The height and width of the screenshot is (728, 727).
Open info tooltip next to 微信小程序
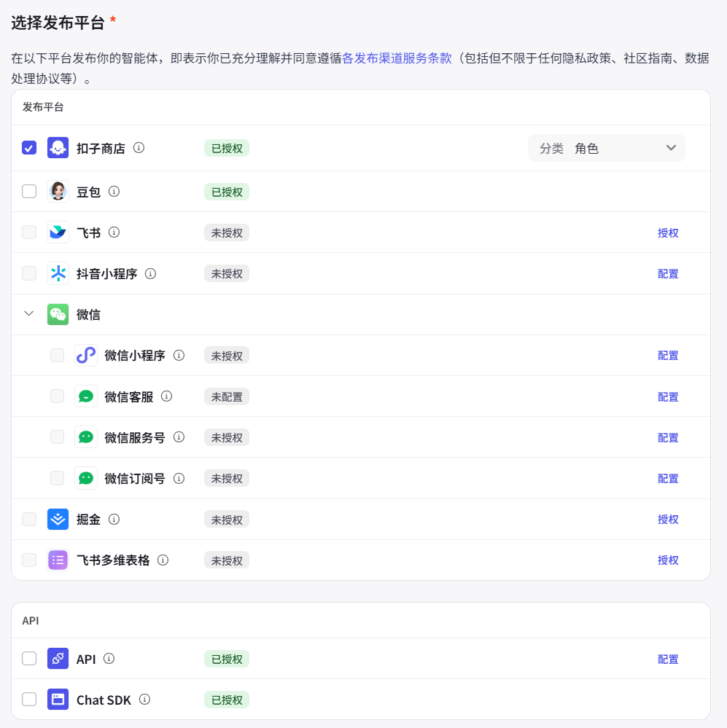pos(179,355)
